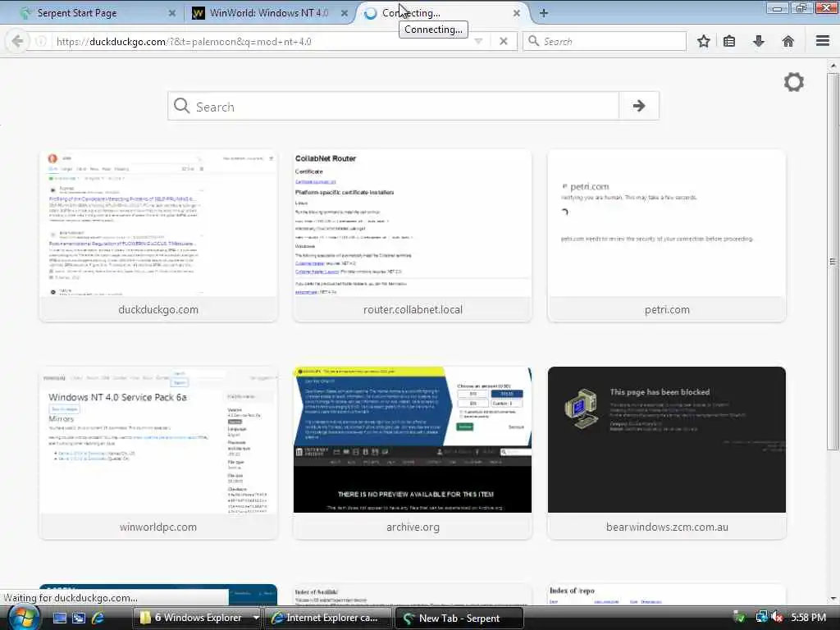Viewport: 840px width, 630px height.
Task: Select New Tab - Serpent taskbar button
Action: 459,618
